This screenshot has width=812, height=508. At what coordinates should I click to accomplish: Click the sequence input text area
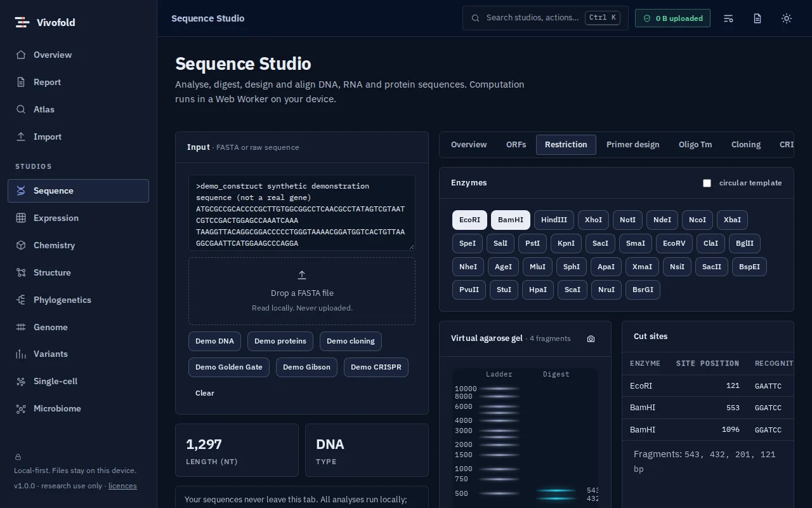point(302,213)
